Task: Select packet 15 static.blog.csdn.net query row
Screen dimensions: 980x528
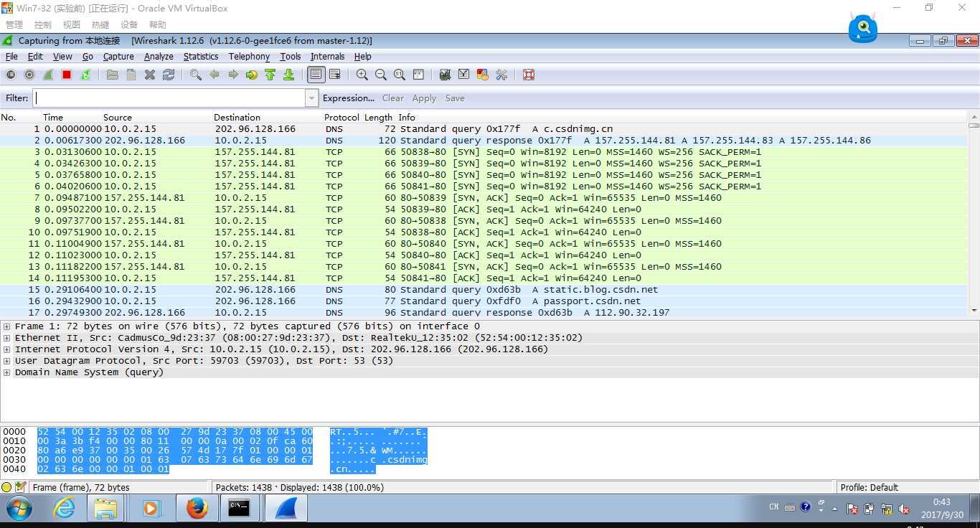Action: click(484, 290)
